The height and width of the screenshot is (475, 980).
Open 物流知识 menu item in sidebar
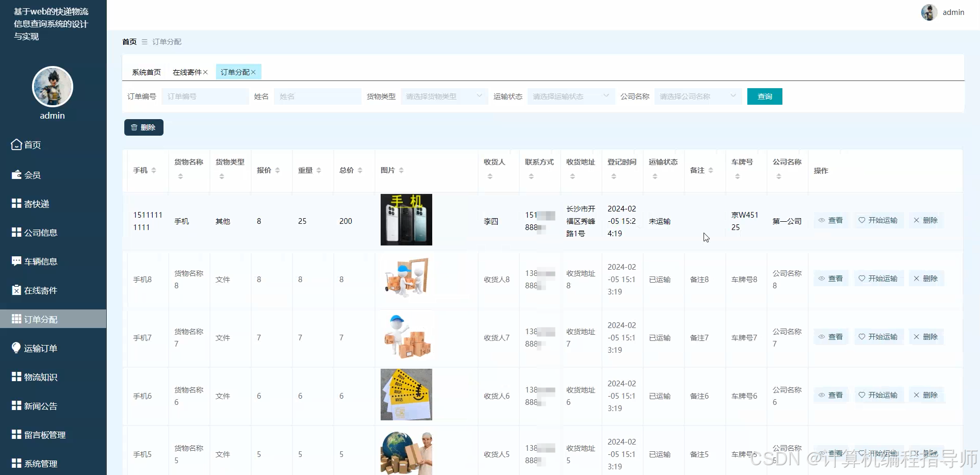(x=53, y=377)
